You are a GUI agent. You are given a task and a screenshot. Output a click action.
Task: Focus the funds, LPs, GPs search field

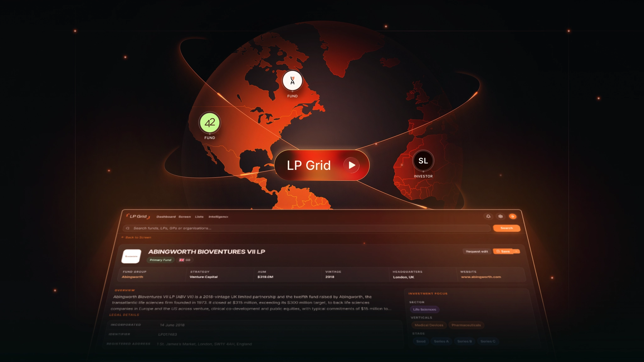pyautogui.click(x=307, y=228)
